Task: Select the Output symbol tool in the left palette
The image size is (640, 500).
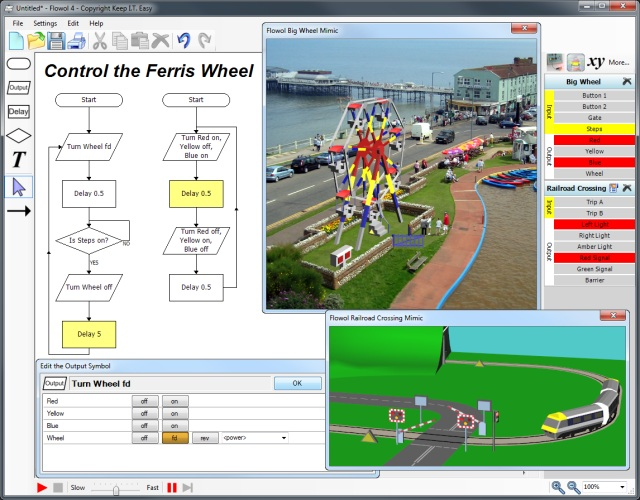Action: (18, 88)
